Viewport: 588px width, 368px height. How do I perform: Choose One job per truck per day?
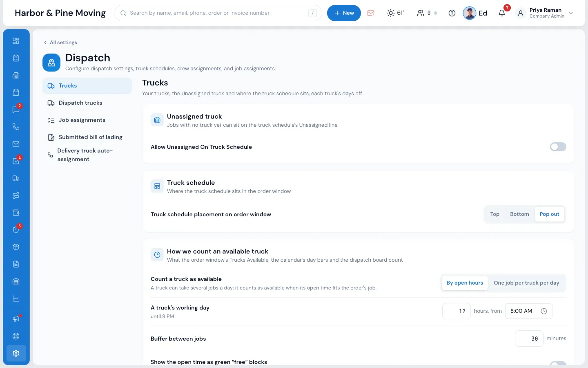point(527,283)
